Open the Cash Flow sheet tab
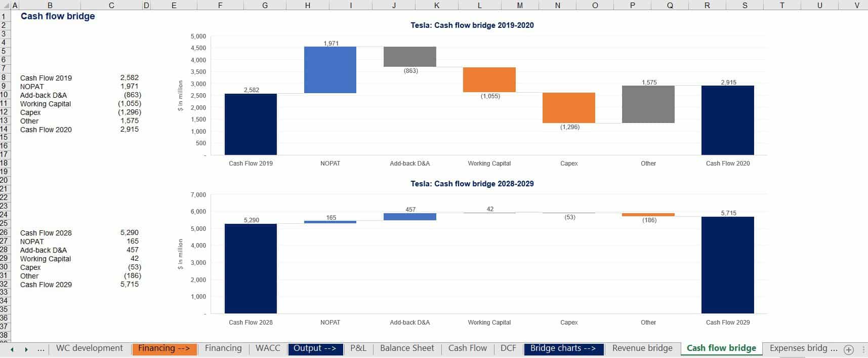868x358 pixels. pos(467,348)
